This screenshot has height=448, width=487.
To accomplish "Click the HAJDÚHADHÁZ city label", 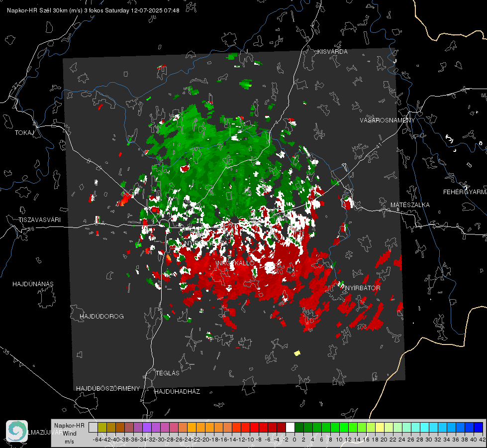I will pos(177,392).
